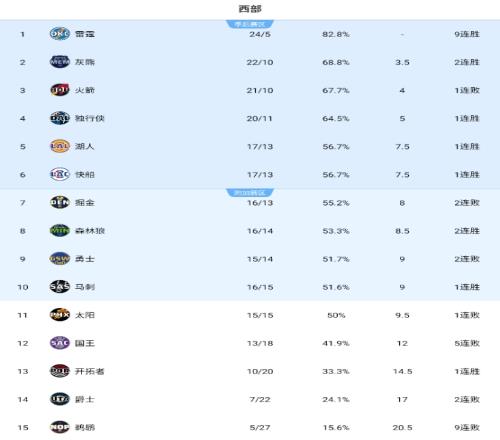Image resolution: width=500 pixels, height=440 pixels.
Task: Select the 西部 conference heading
Action: tap(250, 9)
